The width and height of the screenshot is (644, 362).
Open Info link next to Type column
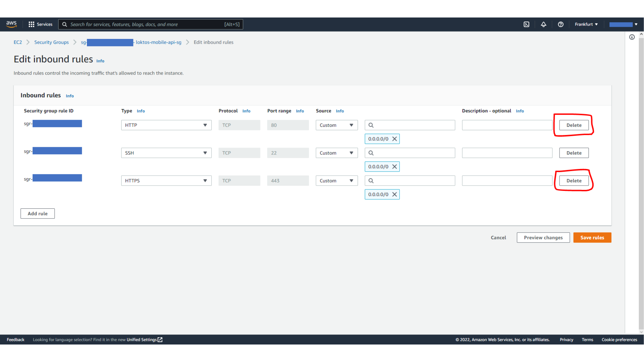(x=141, y=111)
